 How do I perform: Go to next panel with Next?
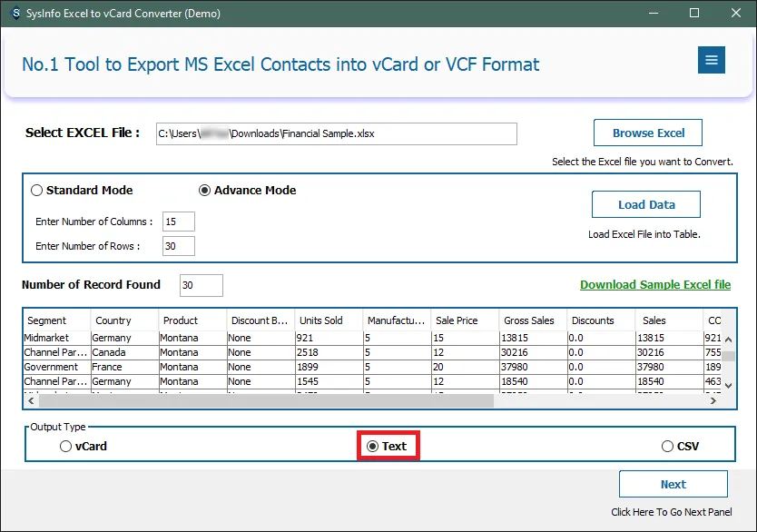[x=673, y=484]
